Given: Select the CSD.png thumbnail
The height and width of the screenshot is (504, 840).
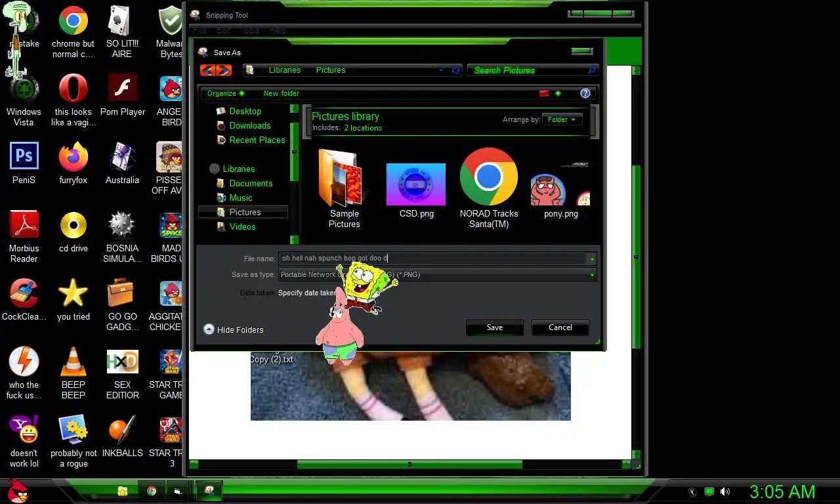Looking at the screenshot, I should tap(416, 190).
